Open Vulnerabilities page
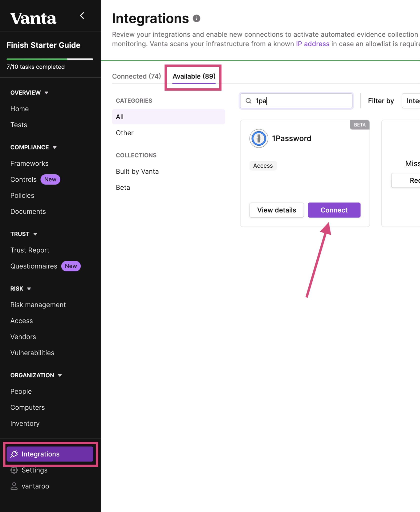This screenshot has width=420, height=512. point(32,353)
